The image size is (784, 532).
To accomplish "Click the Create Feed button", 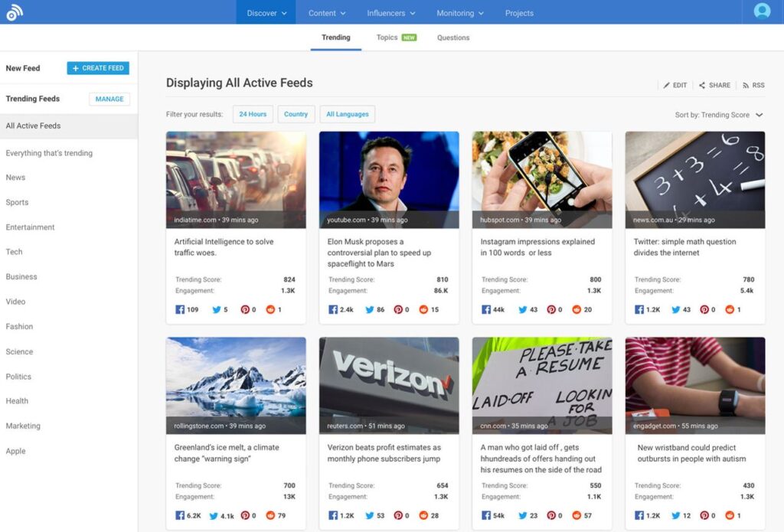I will (98, 67).
